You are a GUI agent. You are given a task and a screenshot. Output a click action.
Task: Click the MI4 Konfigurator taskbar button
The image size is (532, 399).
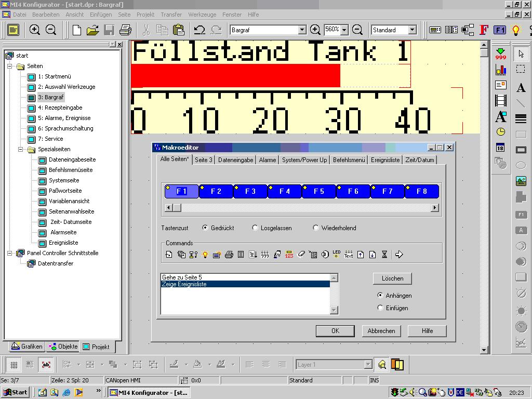pos(149,393)
